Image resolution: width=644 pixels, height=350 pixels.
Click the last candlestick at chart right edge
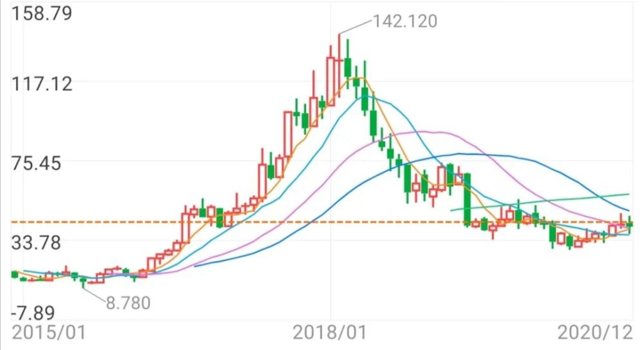point(629,222)
